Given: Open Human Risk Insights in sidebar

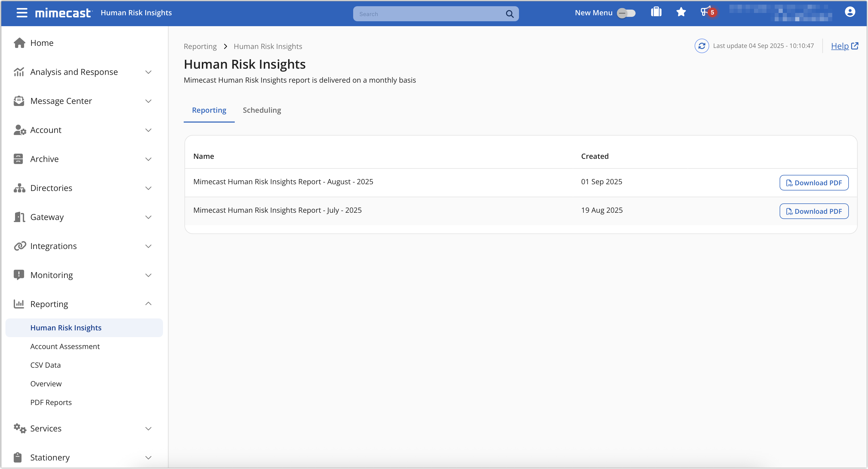Looking at the screenshot, I should [84, 328].
